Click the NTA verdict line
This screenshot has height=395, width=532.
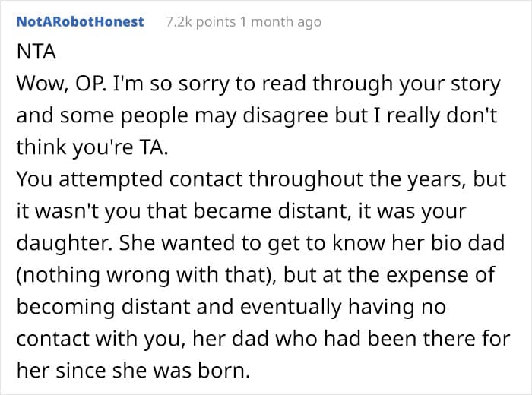(x=36, y=52)
